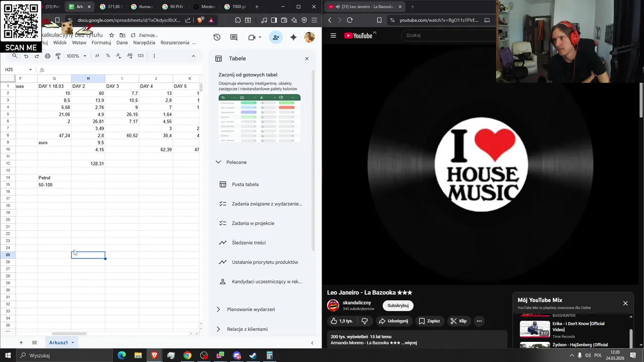Viewport: 644px width, 362px height.
Task: Click the ready-made tables preview thumbnail
Action: 260,119
